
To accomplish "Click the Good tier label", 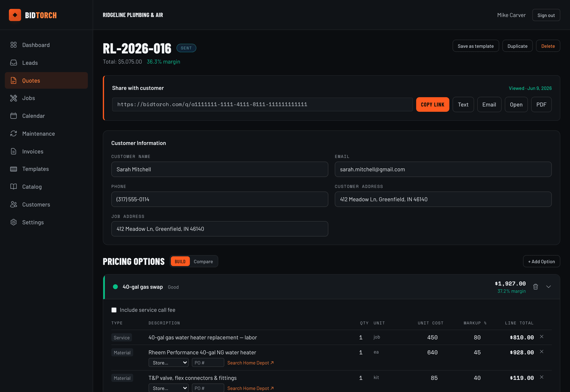I will [173, 287].
